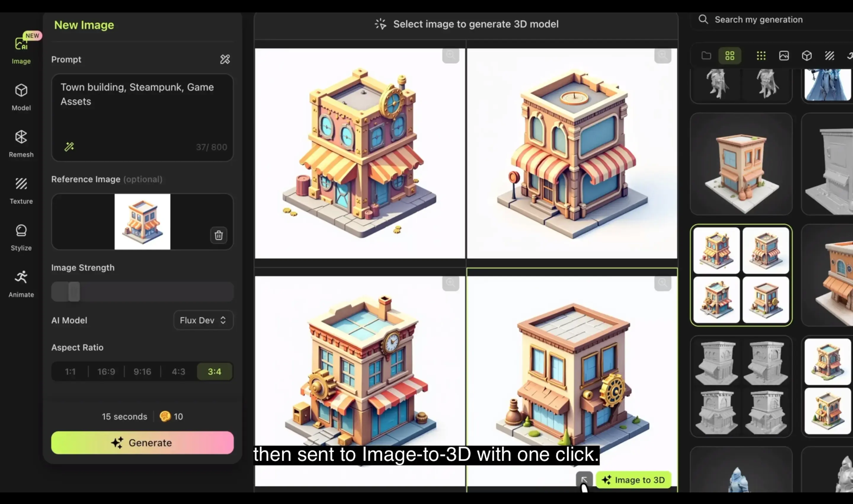Screen dimensions: 853x504
Task: Click the Image to 3D button
Action: (x=633, y=479)
